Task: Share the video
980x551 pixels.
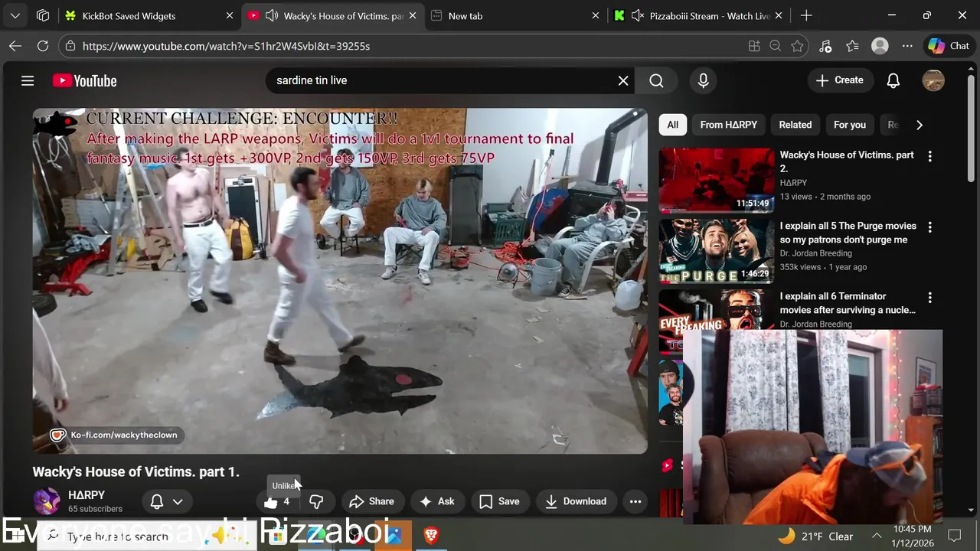Action: pyautogui.click(x=371, y=502)
